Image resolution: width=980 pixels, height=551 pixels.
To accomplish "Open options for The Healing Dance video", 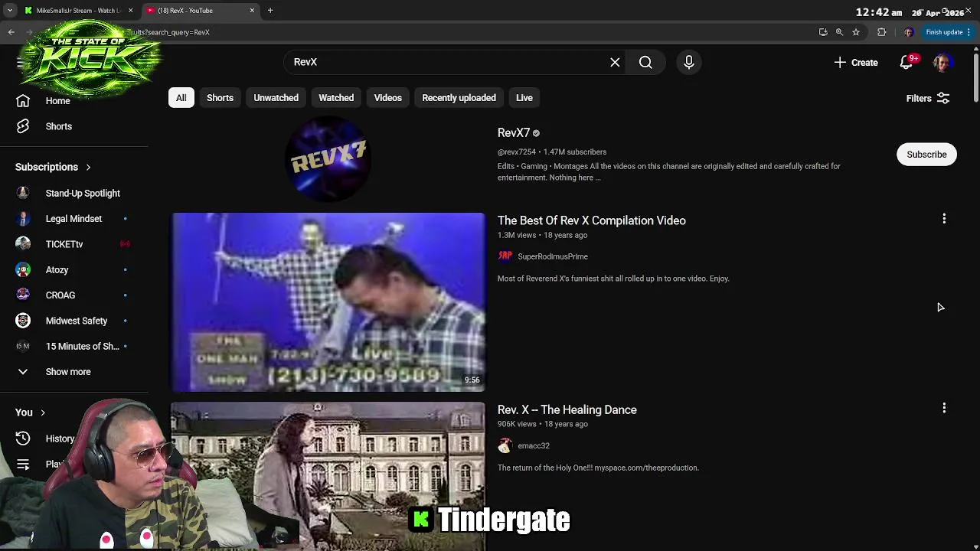I will click(x=944, y=409).
